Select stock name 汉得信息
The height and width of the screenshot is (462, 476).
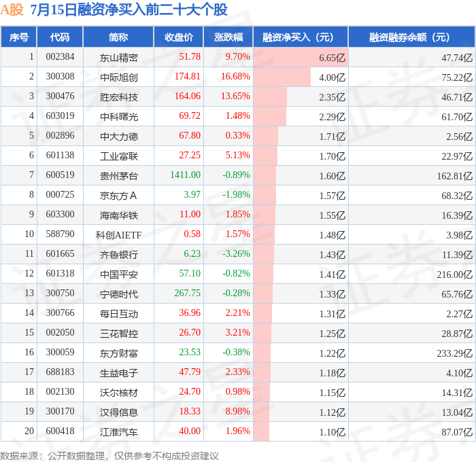point(119,412)
